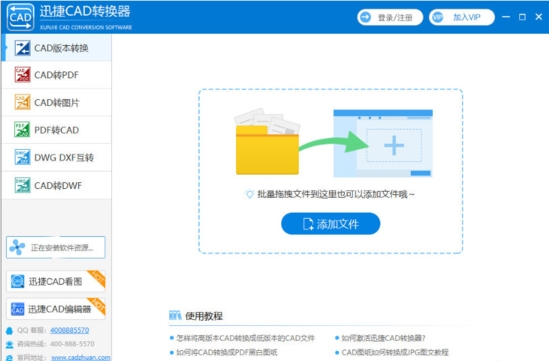Click the file icon on 添加文件 button
Image resolution: width=549 pixels, height=361 pixels.
coord(308,224)
